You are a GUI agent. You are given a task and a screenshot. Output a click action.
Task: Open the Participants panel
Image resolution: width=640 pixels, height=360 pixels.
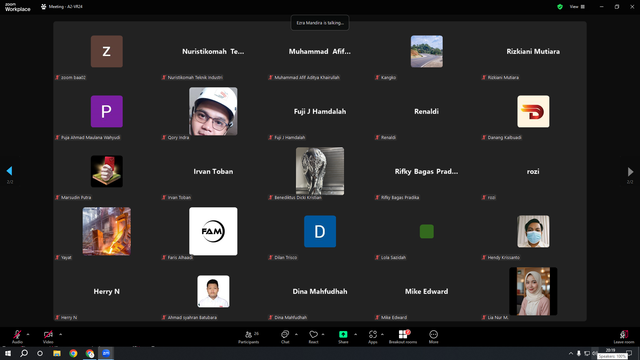click(249, 337)
